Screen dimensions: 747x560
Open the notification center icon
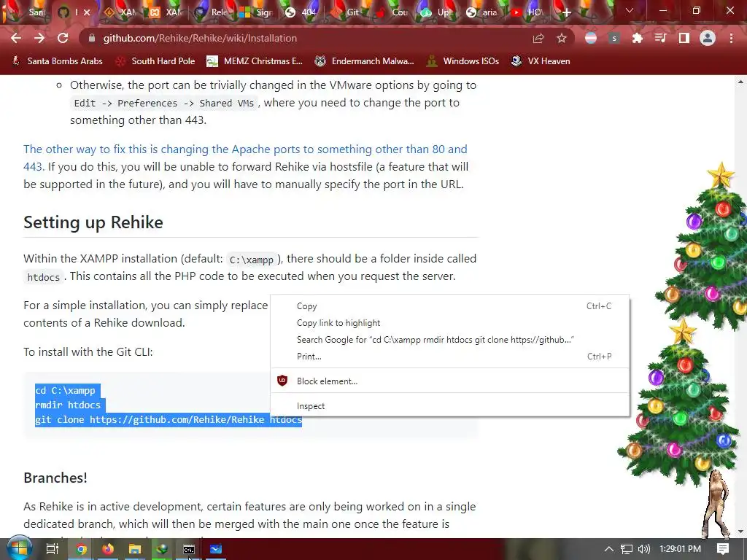(723, 549)
